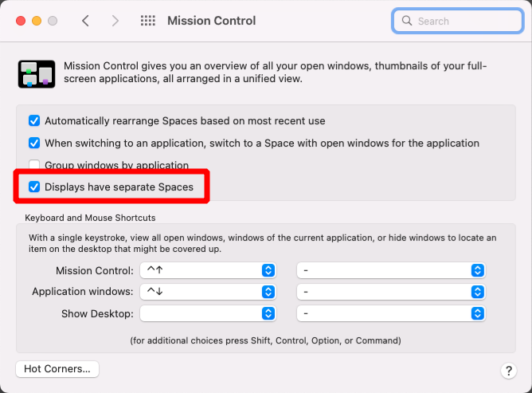Toggle switch to a Space with open windows checkbox

coord(34,143)
